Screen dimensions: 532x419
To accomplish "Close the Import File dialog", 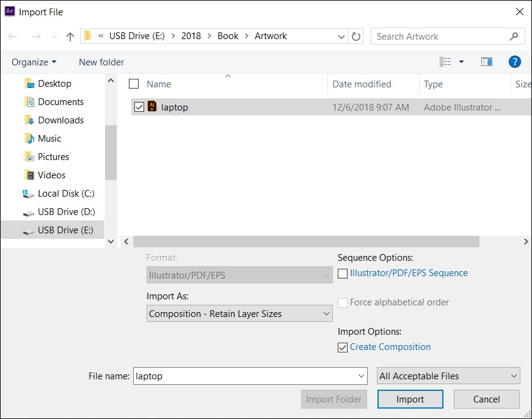I will point(519,12).
